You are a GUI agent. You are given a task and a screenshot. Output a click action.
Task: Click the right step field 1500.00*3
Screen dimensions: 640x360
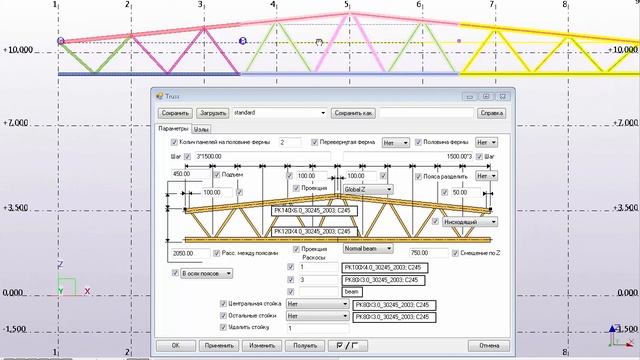pyautogui.click(x=408, y=157)
